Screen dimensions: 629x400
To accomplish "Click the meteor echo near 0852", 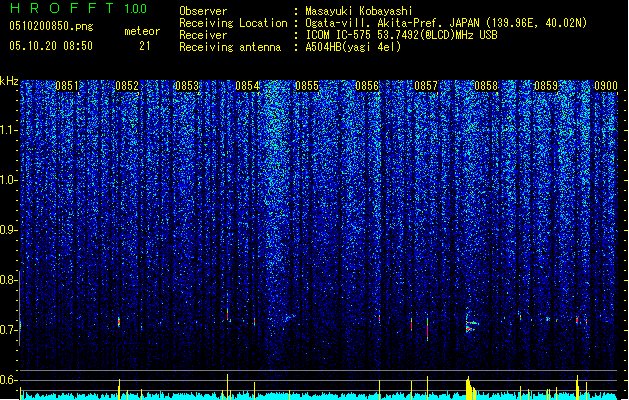I will click(119, 322).
